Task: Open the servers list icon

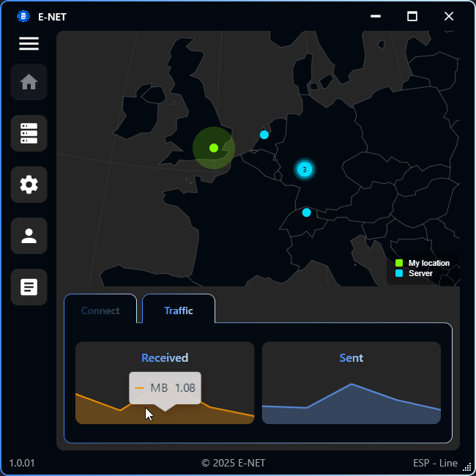Action: pos(29,133)
